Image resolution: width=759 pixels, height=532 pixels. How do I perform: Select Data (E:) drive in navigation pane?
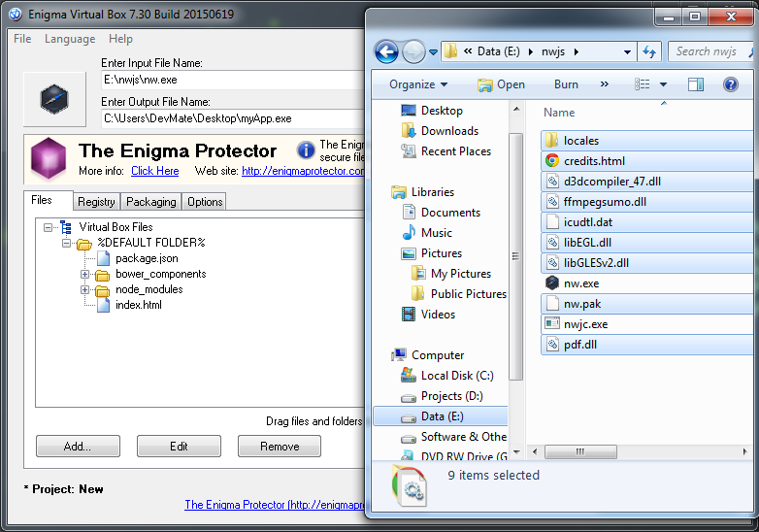coord(440,416)
